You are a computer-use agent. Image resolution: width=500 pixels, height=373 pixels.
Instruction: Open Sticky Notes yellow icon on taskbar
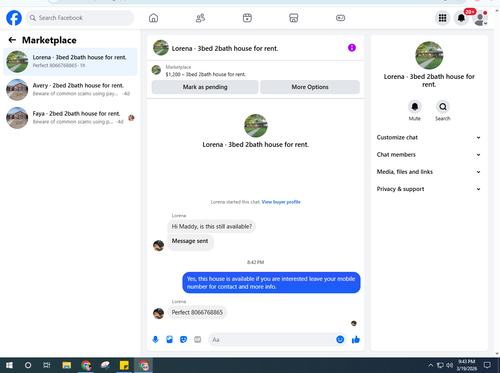[x=124, y=365]
